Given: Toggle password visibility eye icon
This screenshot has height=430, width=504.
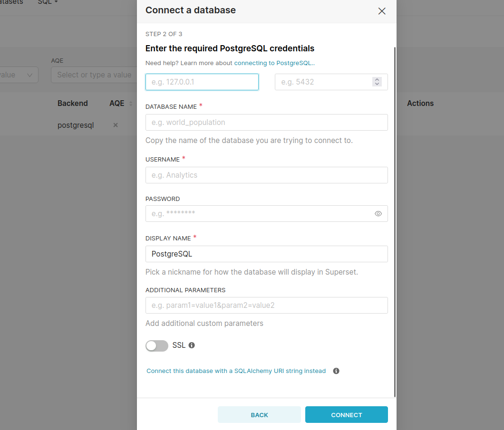Looking at the screenshot, I should click(x=378, y=214).
